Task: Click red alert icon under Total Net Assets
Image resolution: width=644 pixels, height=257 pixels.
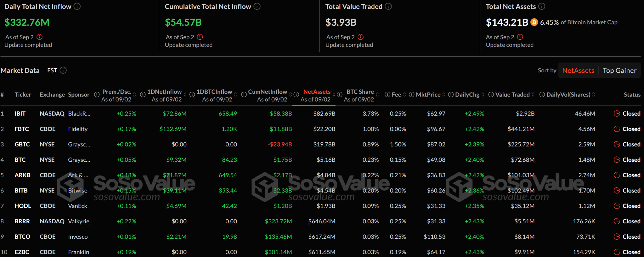Action: coord(520,37)
